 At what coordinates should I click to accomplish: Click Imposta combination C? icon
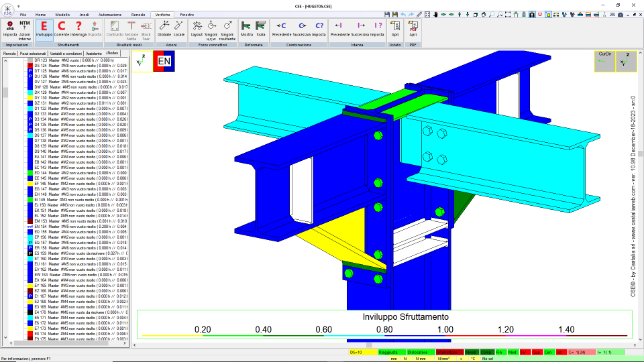click(319, 29)
